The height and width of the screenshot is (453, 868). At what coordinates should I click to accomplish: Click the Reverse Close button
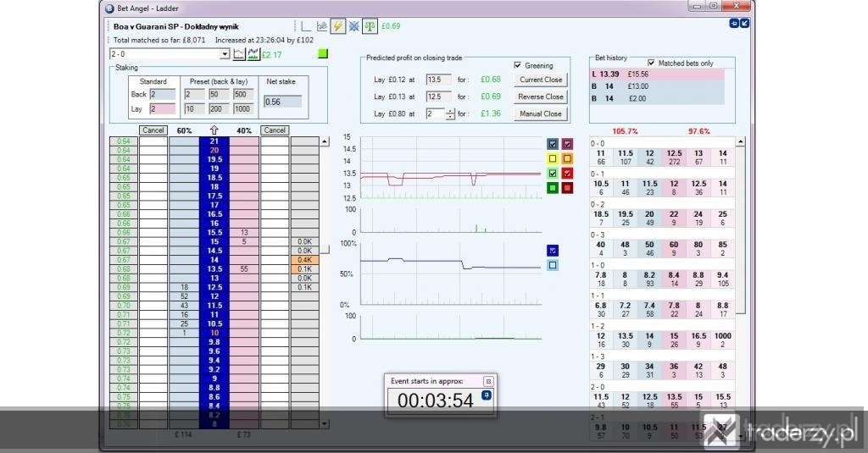541,97
